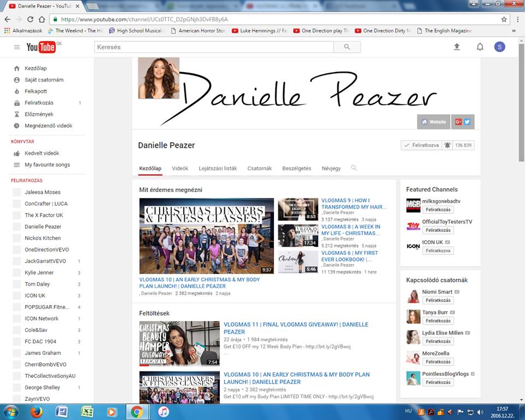
Task: Open the upload video icon
Action: tap(457, 47)
